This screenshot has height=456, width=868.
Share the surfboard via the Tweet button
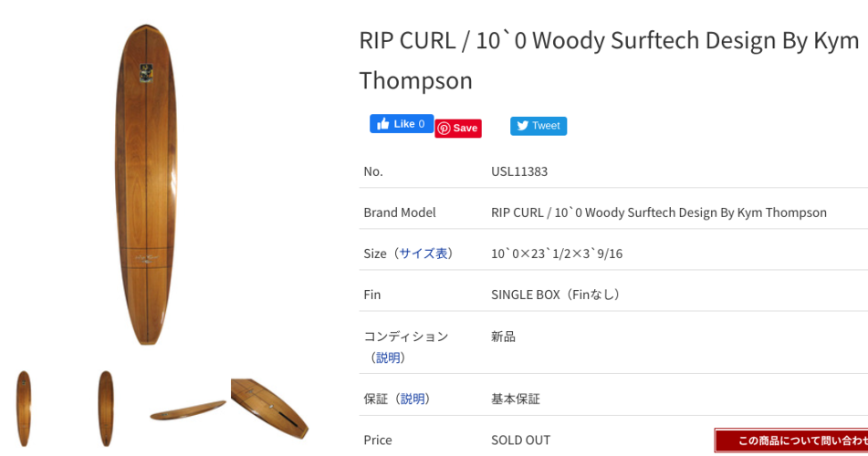(539, 126)
